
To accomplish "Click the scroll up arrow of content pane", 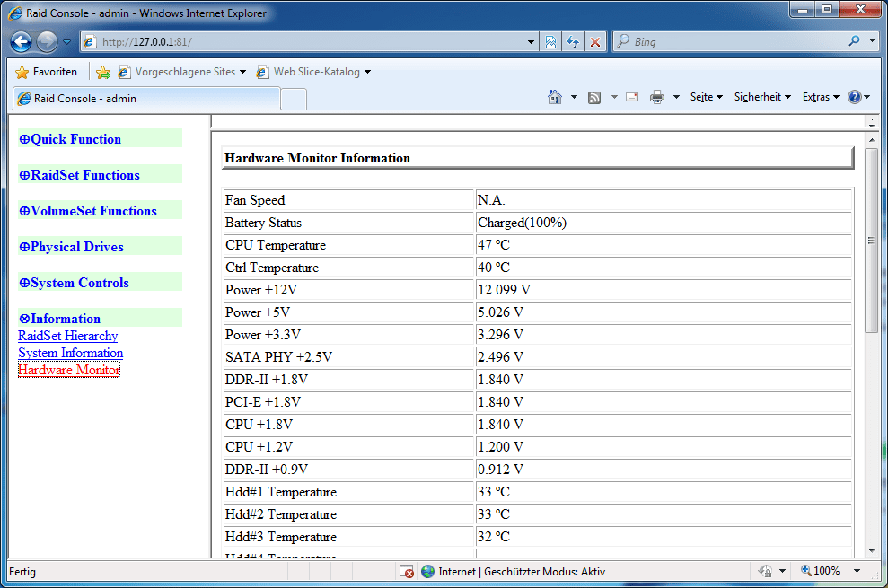I will pos(872,139).
